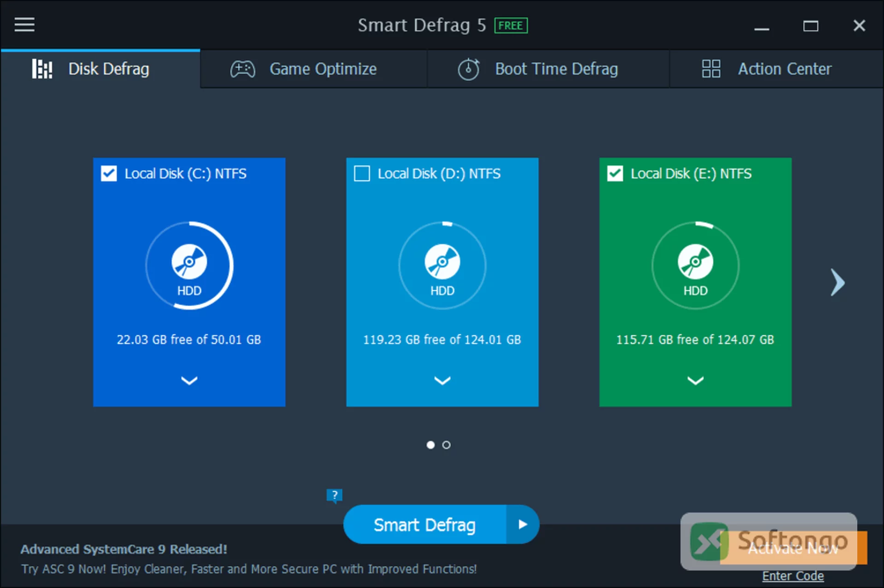Switch to the Disk Defrag tab
Viewport: 884px width, 588px height.
[100, 69]
